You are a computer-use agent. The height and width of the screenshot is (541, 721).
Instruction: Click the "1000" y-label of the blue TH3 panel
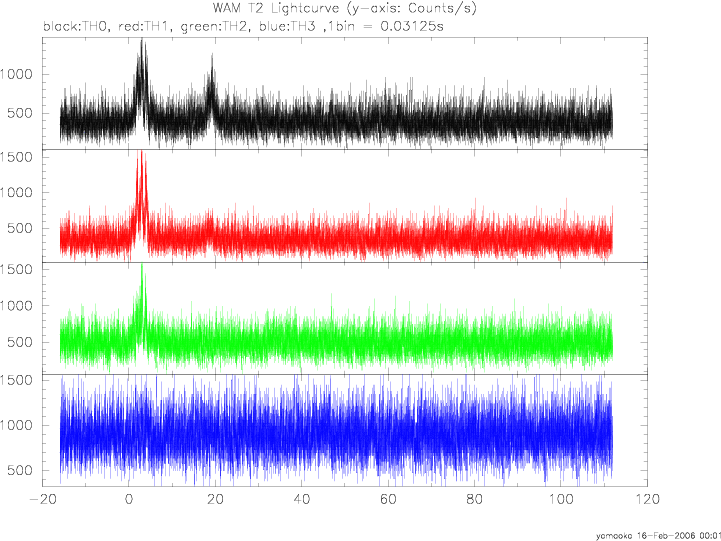click(x=17, y=425)
